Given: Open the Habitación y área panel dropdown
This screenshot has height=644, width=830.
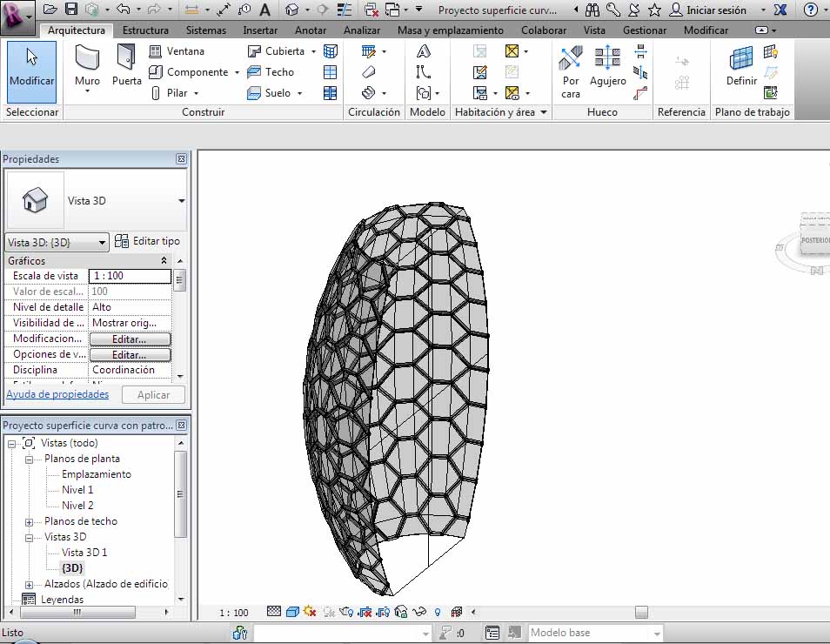Looking at the screenshot, I should (x=544, y=112).
